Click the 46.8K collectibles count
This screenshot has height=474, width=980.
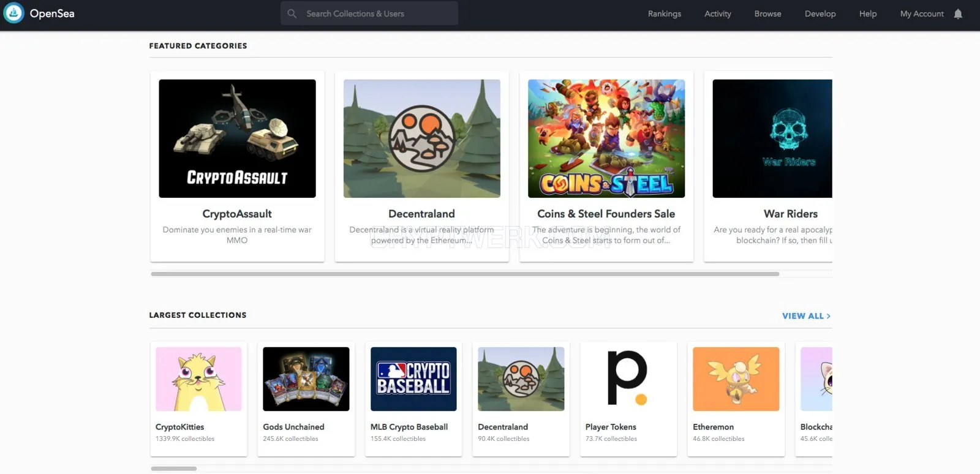coord(718,439)
